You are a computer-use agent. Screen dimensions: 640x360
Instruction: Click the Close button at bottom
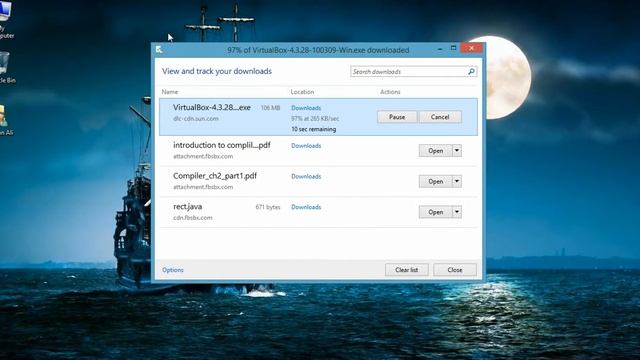(455, 270)
